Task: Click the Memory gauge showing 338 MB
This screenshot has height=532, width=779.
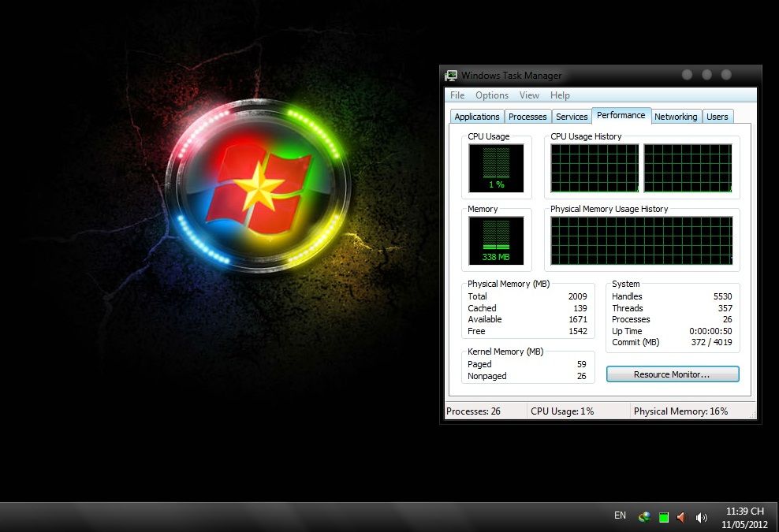Action: (496, 240)
